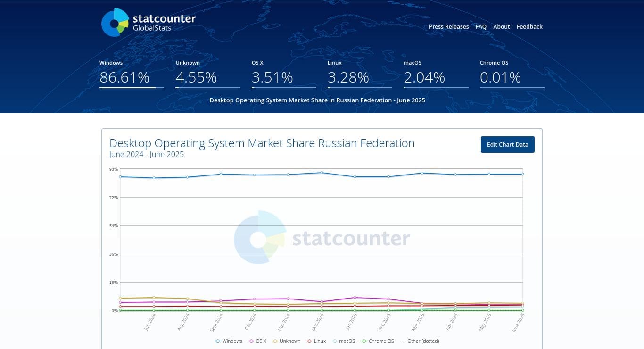Click the statcounter watermark in the chart
This screenshot has width=644, height=349.
[322, 238]
